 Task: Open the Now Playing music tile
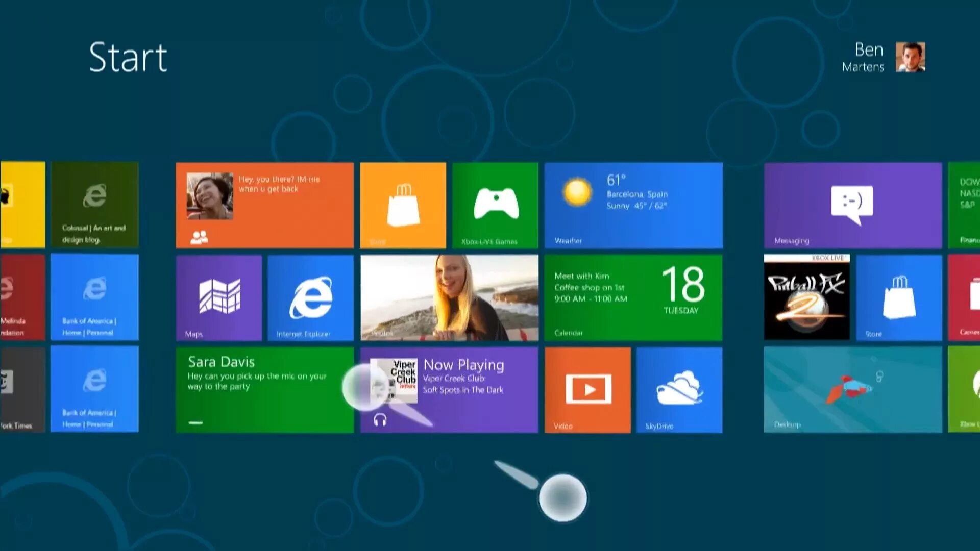pyautogui.click(x=449, y=390)
